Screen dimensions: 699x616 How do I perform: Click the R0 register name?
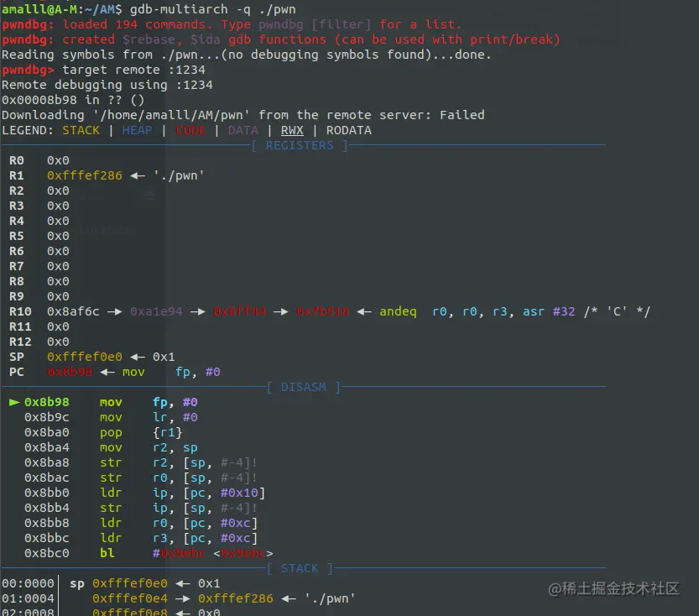click(17, 160)
